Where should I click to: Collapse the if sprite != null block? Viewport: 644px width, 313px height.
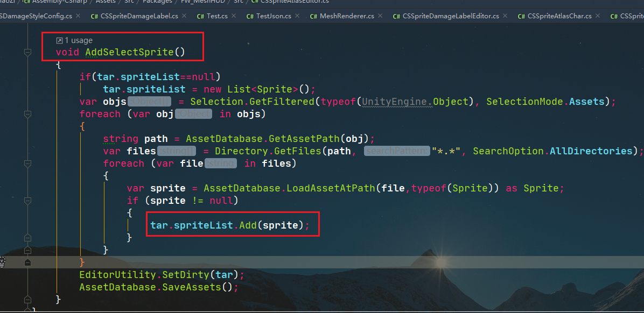coord(27,201)
